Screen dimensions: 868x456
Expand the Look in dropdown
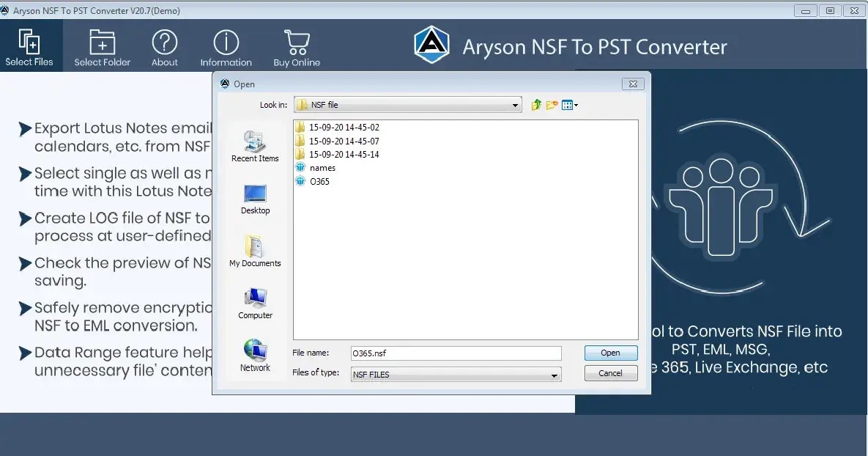tap(515, 105)
